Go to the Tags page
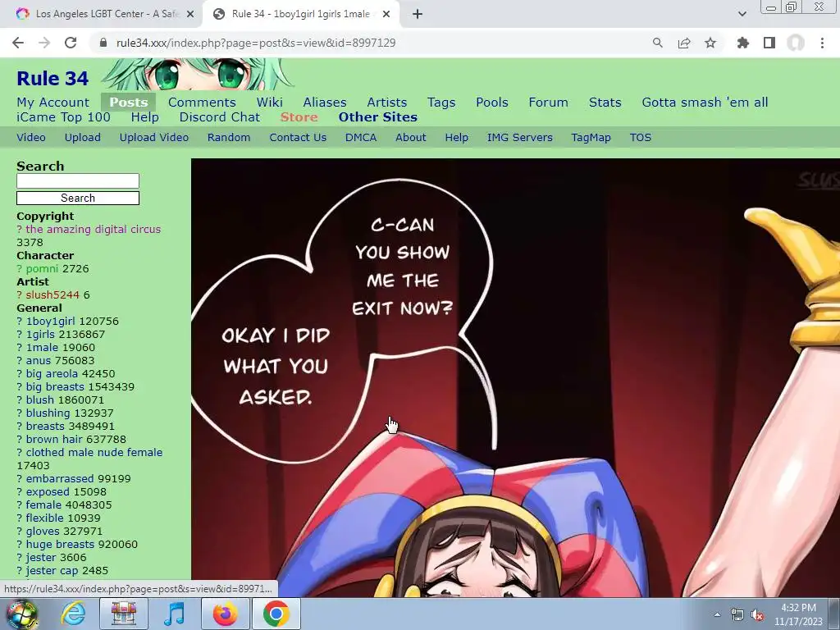 (441, 103)
